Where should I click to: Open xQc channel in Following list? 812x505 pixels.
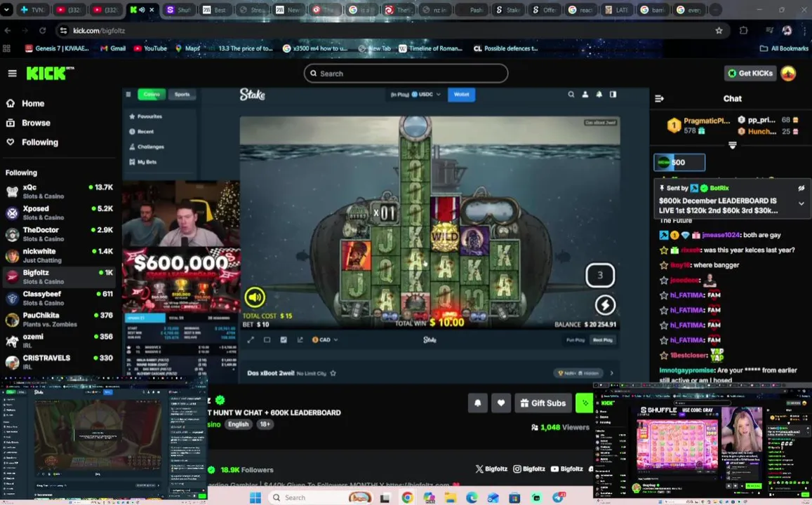coord(59,191)
